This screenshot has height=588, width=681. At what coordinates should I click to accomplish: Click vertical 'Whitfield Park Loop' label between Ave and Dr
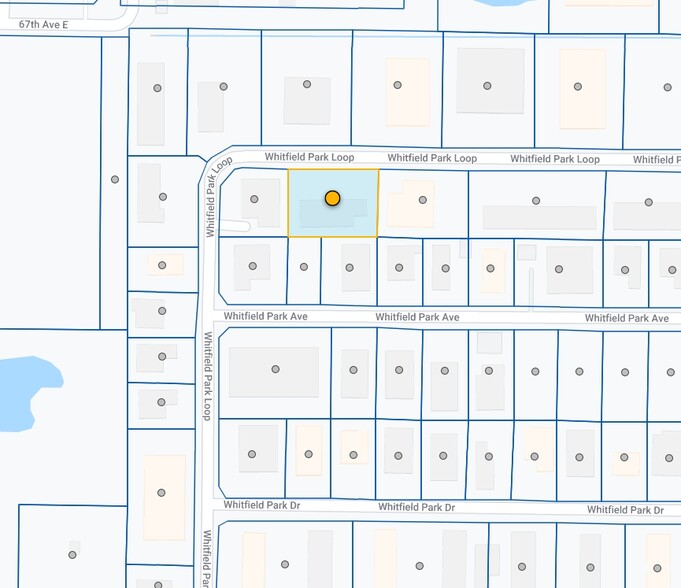coord(208,376)
